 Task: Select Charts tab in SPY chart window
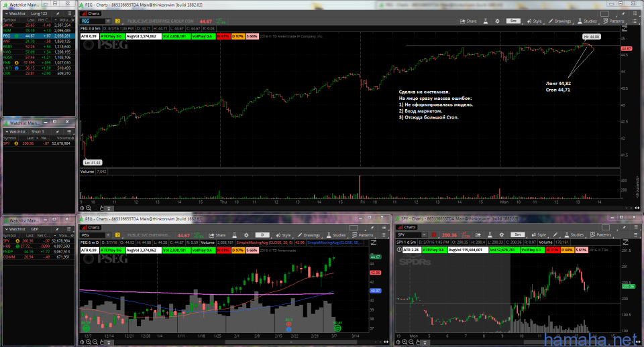pyautogui.click(x=407, y=227)
